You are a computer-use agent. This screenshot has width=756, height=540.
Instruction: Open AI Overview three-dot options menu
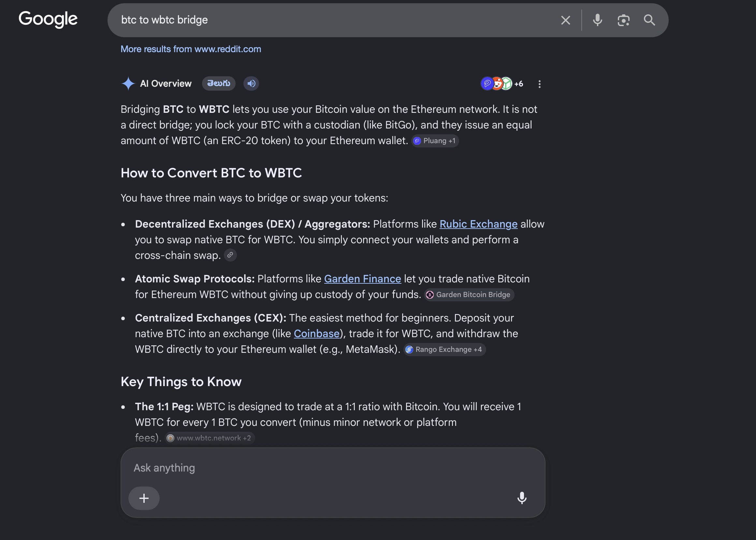coord(539,84)
